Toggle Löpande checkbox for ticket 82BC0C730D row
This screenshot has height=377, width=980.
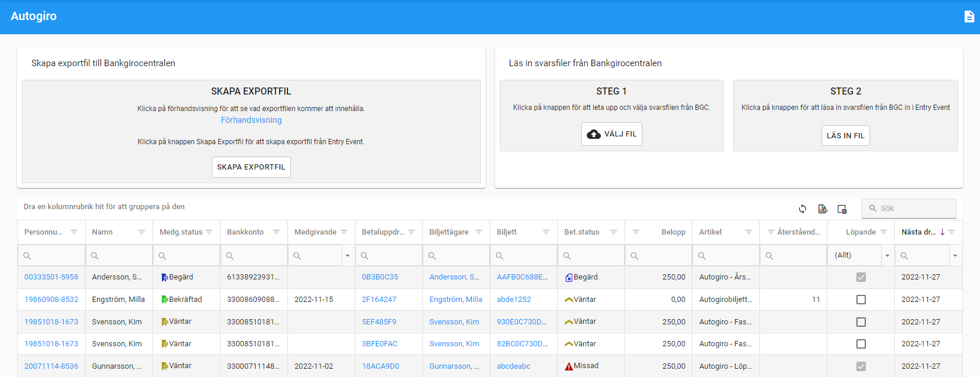pos(861,344)
